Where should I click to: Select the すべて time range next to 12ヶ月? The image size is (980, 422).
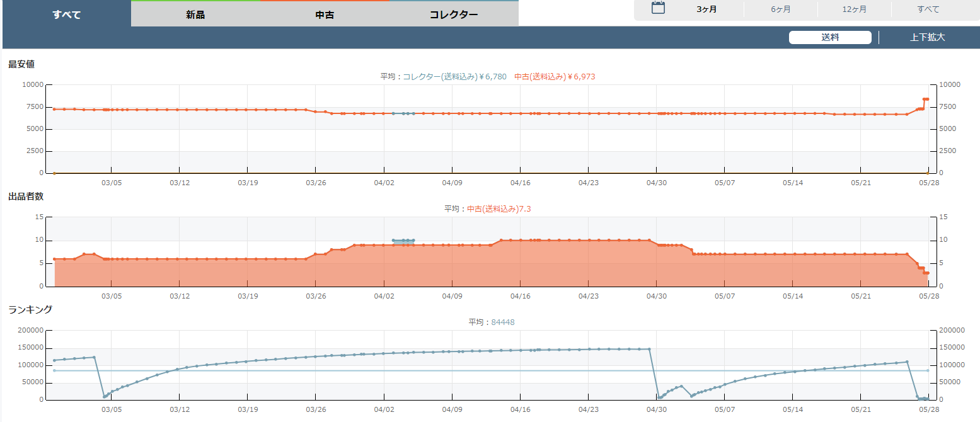coord(928,9)
